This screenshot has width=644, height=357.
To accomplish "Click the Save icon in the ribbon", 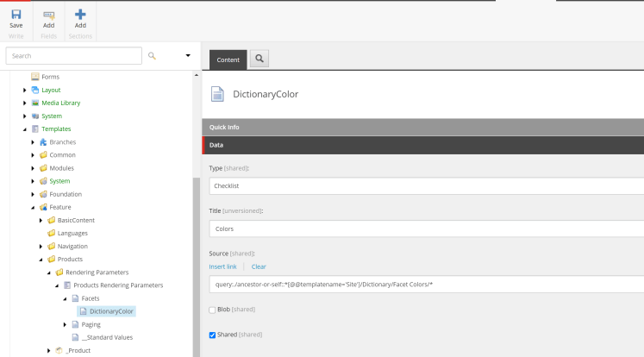I will pos(16,15).
